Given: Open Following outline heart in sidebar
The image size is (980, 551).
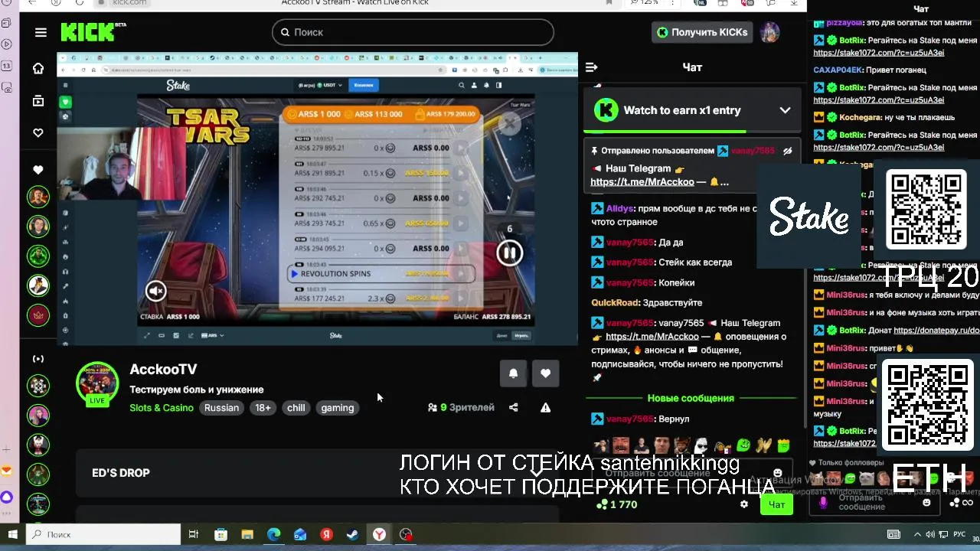Looking at the screenshot, I should 38,132.
